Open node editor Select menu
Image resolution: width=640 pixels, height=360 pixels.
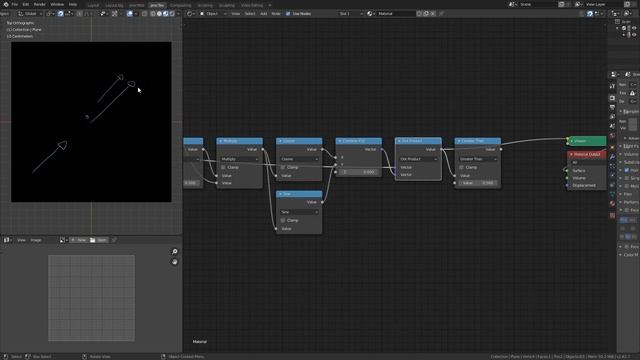[250, 13]
